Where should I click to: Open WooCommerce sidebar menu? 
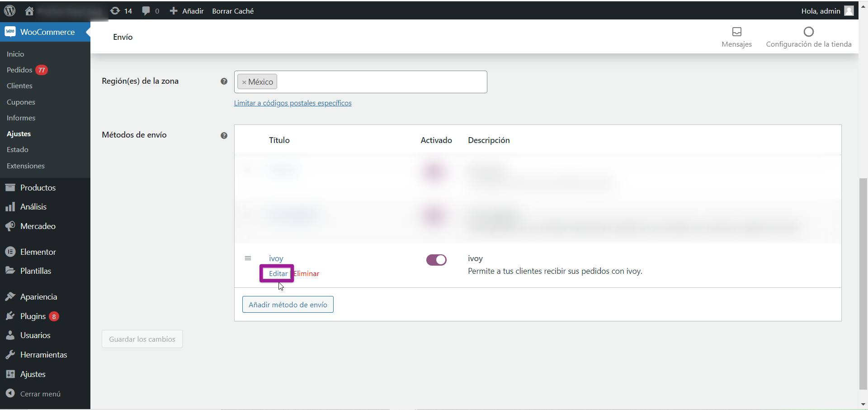click(x=45, y=32)
